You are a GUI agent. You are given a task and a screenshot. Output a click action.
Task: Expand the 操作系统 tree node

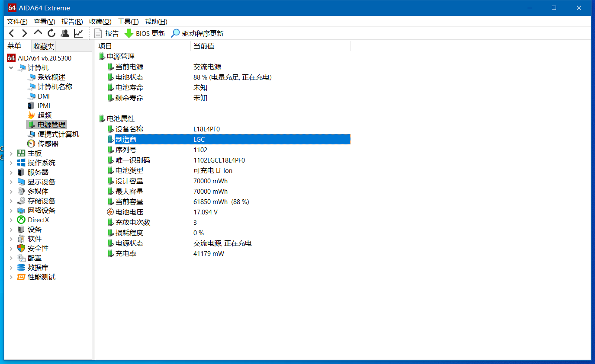[11, 163]
